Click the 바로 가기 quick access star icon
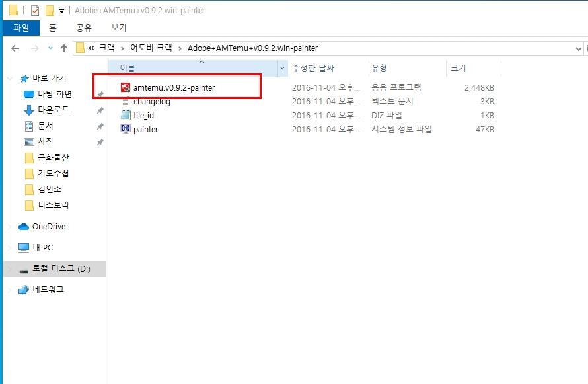The width and height of the screenshot is (588, 384). coord(24,79)
